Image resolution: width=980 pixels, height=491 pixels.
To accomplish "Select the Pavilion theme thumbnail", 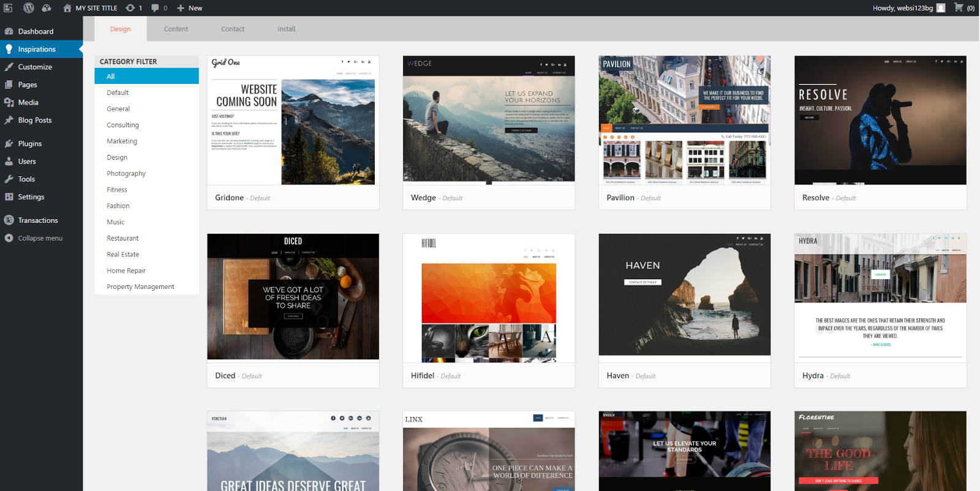I will point(685,121).
